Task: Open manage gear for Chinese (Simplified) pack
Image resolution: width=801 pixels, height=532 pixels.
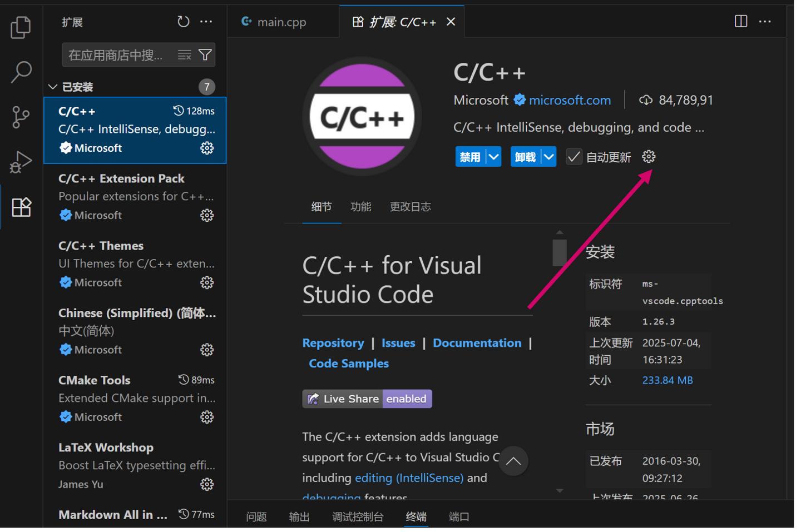Action: tap(207, 350)
